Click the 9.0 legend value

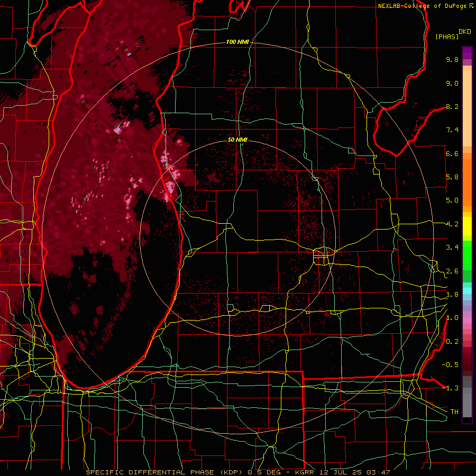[452, 83]
